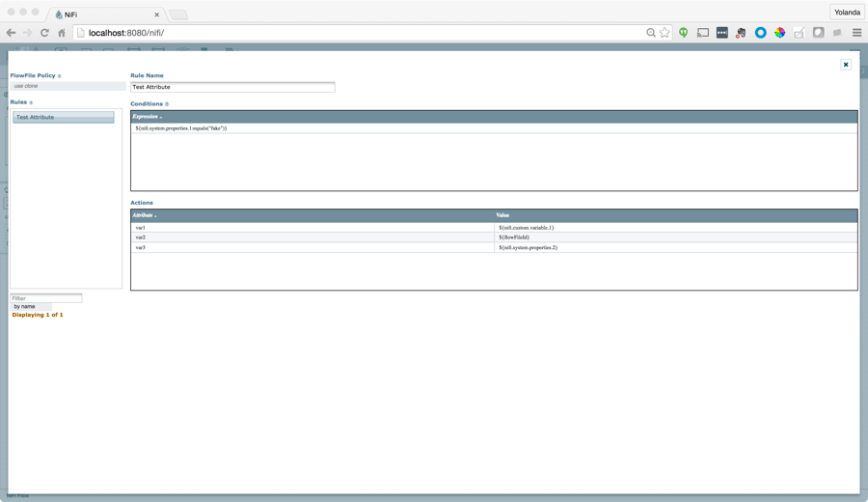Screen dimensions: 868x502
Task: Focus the rules Filter field
Action: [46, 298]
